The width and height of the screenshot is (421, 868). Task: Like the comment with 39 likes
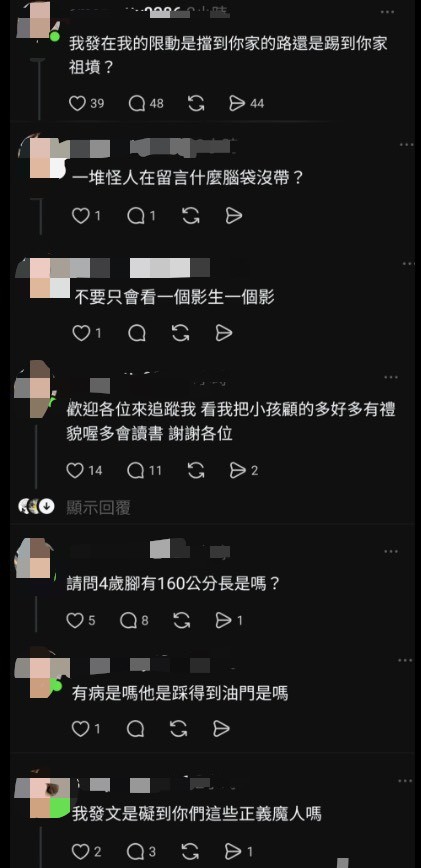pos(77,104)
